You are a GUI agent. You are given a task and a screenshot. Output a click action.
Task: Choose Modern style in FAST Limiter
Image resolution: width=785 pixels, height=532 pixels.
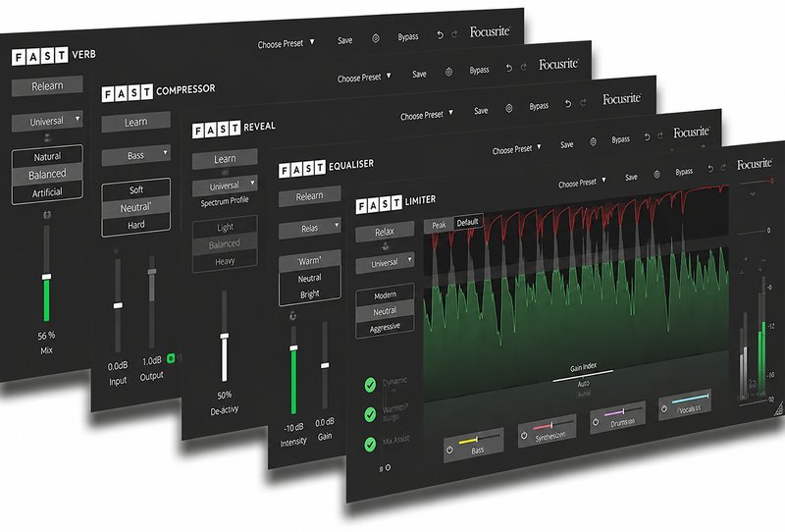click(385, 295)
